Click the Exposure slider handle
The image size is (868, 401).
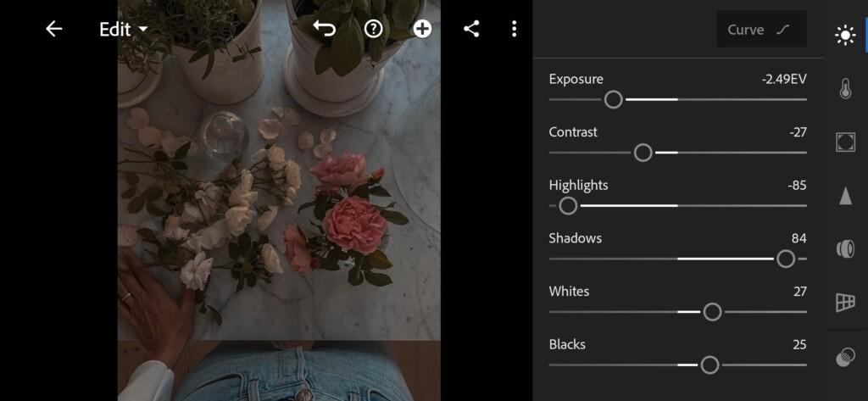(x=614, y=100)
